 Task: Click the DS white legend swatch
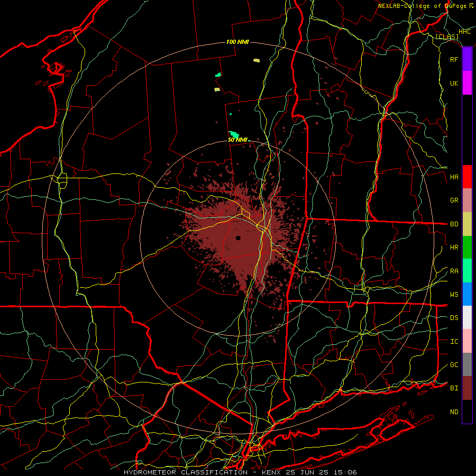(x=467, y=317)
